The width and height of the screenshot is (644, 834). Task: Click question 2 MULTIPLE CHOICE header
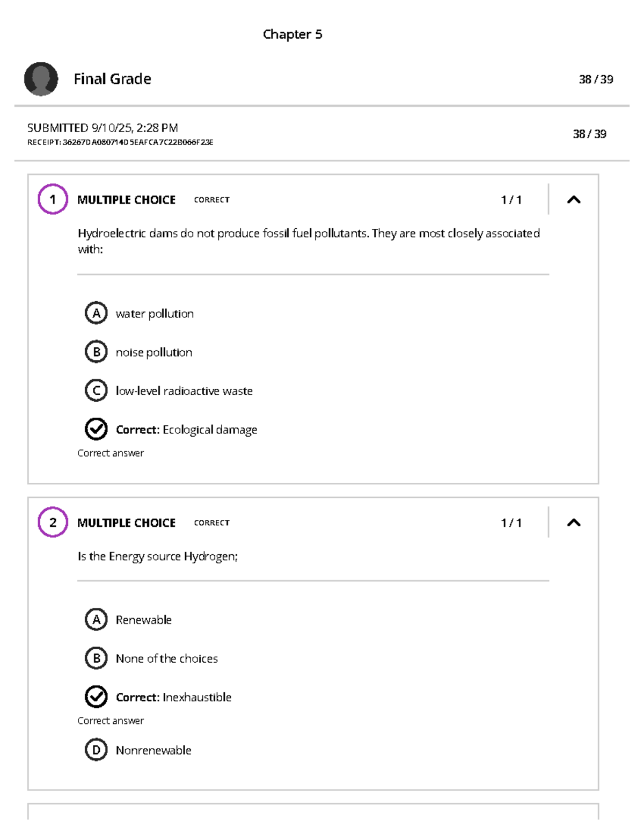(126, 523)
